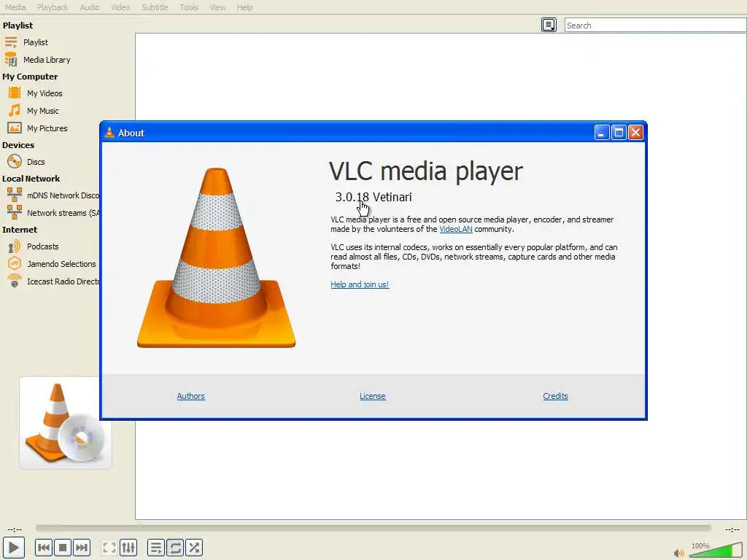The width and height of the screenshot is (747, 560).
Task: Toggle random shuffle playback
Action: [194, 548]
